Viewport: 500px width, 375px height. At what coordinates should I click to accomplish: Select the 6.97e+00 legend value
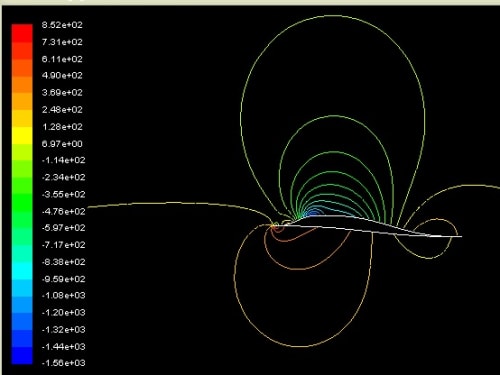click(x=62, y=144)
